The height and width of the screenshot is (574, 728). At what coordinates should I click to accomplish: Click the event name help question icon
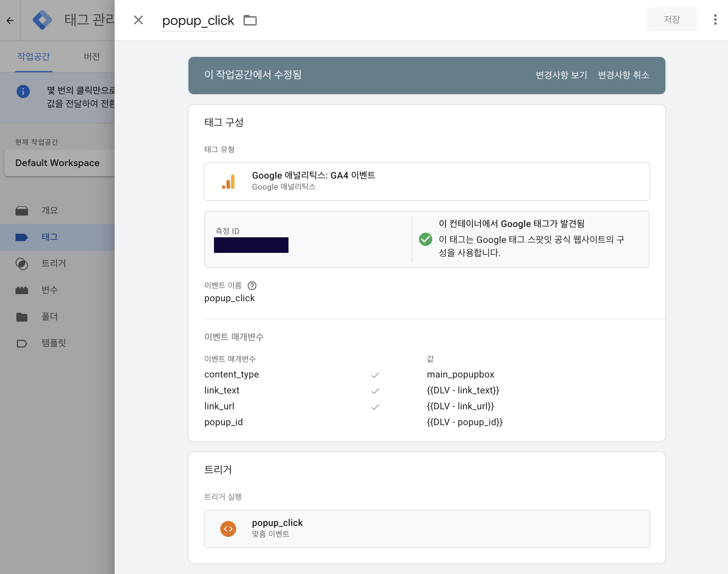[252, 286]
